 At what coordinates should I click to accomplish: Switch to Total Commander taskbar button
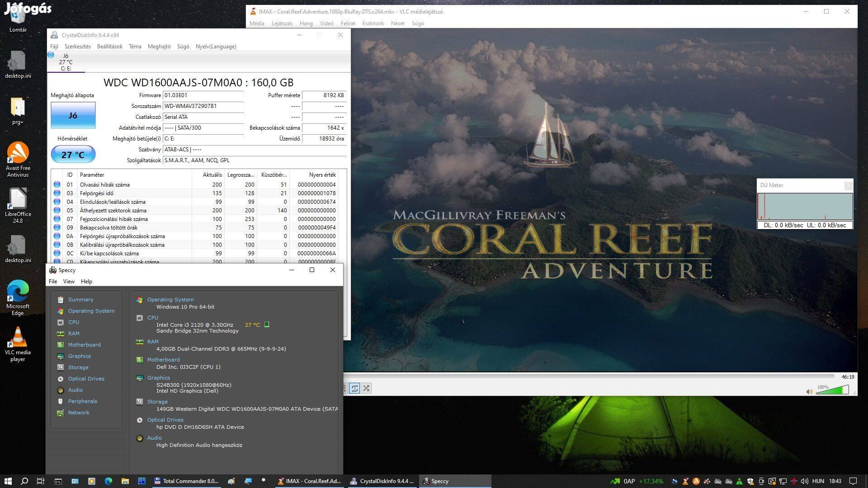(187, 481)
